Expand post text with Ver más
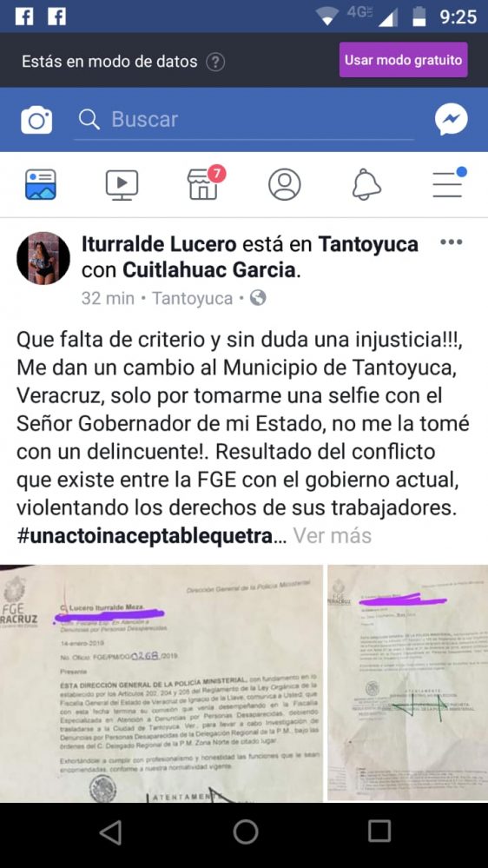The image size is (488, 868). (332, 535)
